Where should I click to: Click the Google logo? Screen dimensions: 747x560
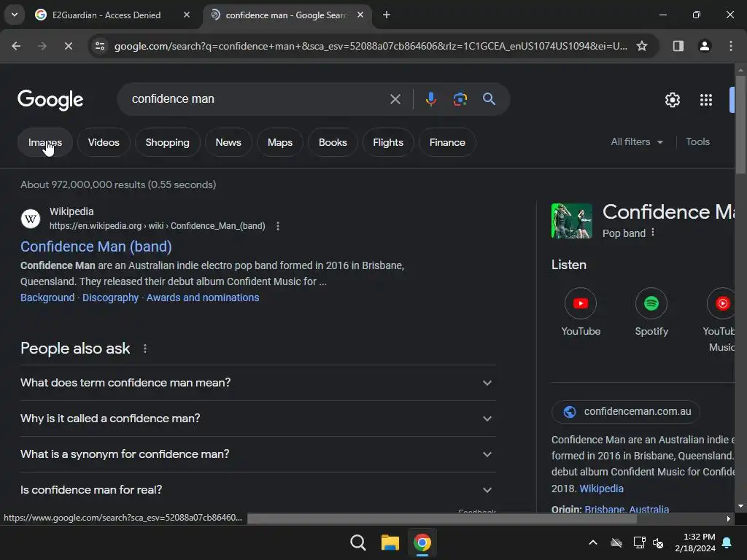(50, 100)
